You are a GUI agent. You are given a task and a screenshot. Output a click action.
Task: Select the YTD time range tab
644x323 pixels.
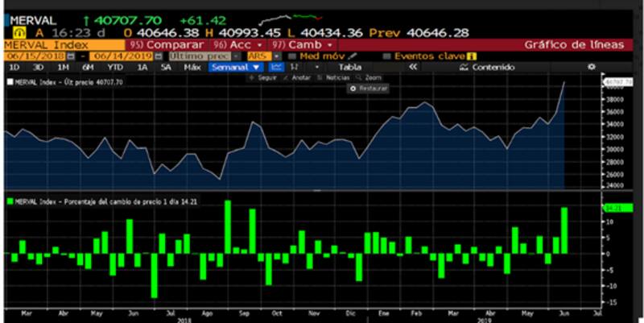pyautogui.click(x=117, y=68)
